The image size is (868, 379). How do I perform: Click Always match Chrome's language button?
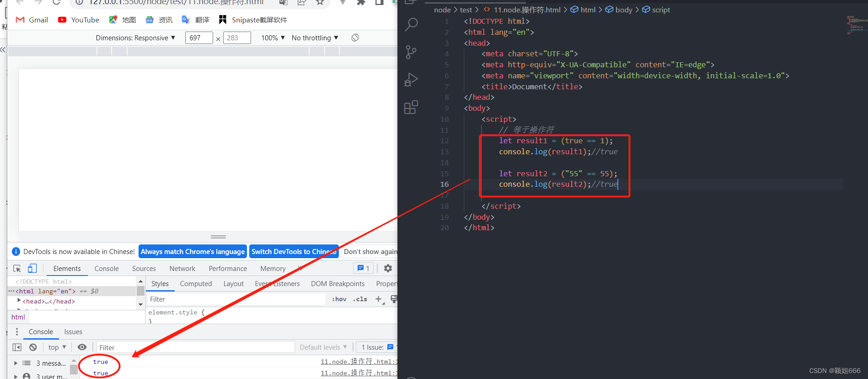[193, 251]
